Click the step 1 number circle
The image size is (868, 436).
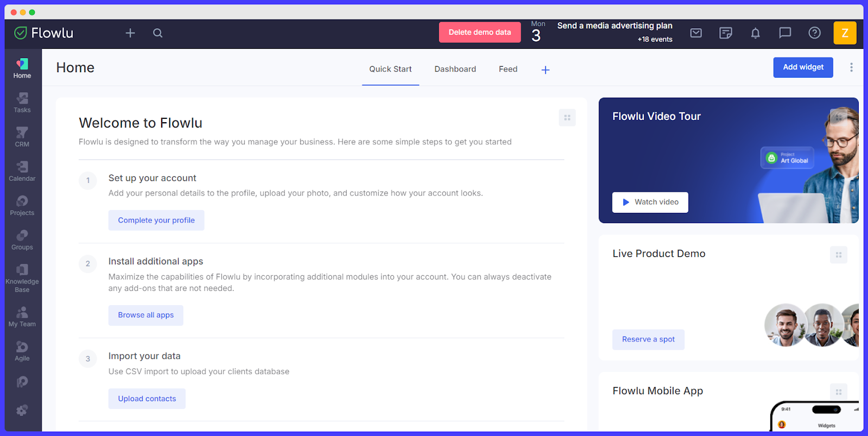[88, 180]
